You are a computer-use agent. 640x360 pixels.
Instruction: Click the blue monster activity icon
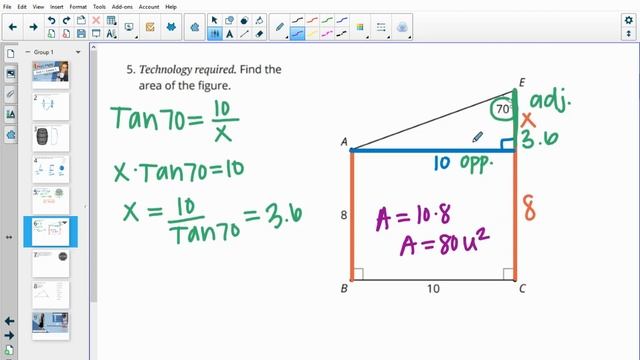[x=171, y=27]
